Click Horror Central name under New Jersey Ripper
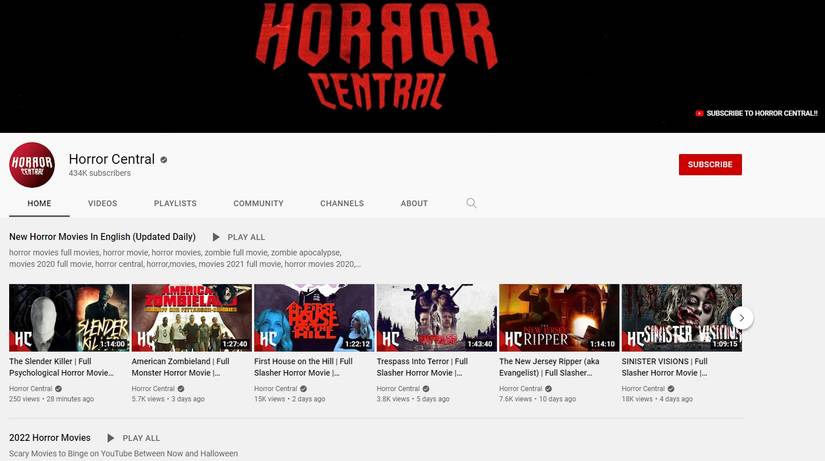Screen dimensions: 825x461 coord(521,388)
